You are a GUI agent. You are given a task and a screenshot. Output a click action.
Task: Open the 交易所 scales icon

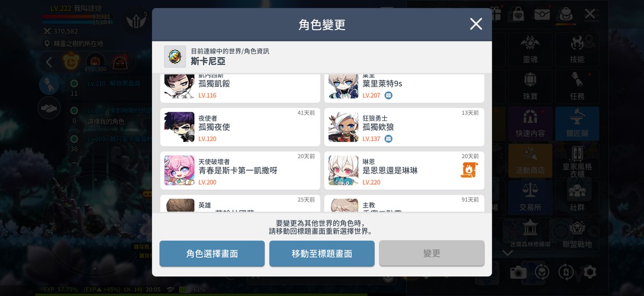[x=530, y=198]
